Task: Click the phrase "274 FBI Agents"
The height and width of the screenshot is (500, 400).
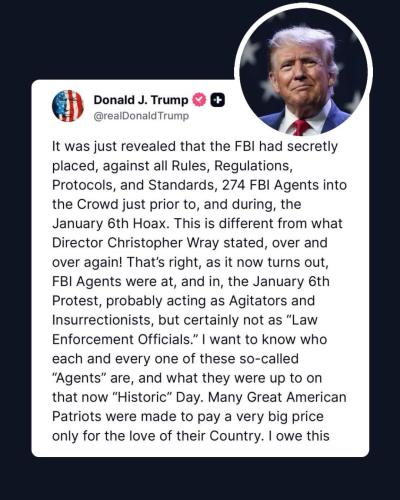Action: click(x=270, y=185)
